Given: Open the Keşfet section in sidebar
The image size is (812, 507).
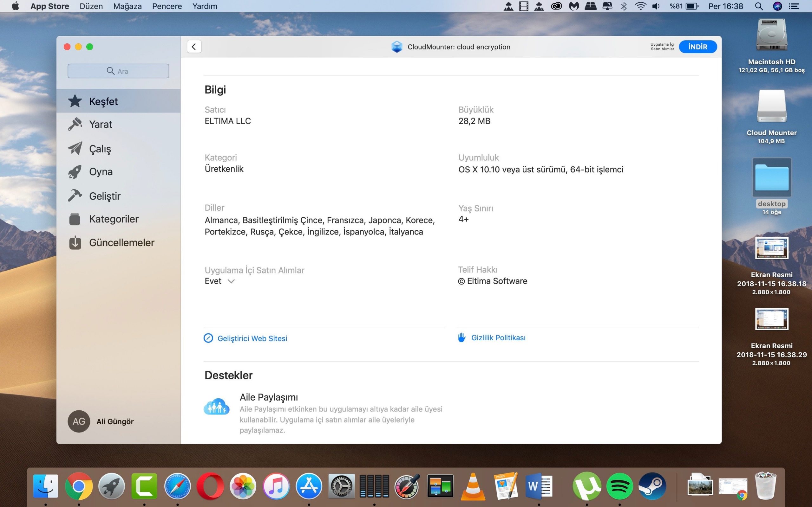Looking at the screenshot, I should pos(103,101).
